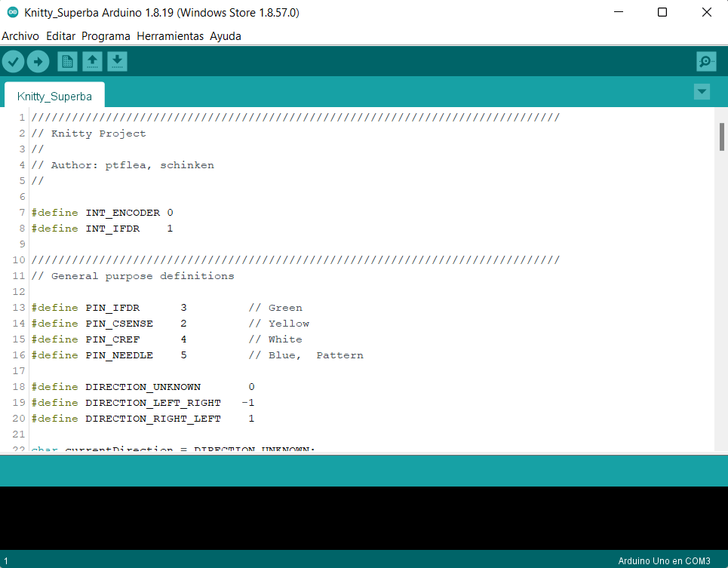
Task: Open a sketch using the up-arrow icon
Action: pos(92,62)
